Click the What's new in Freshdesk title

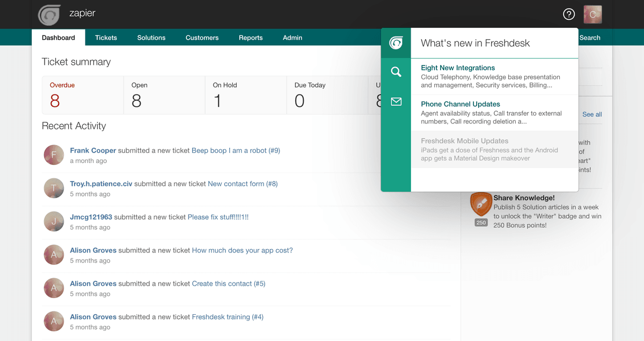pyautogui.click(x=475, y=43)
